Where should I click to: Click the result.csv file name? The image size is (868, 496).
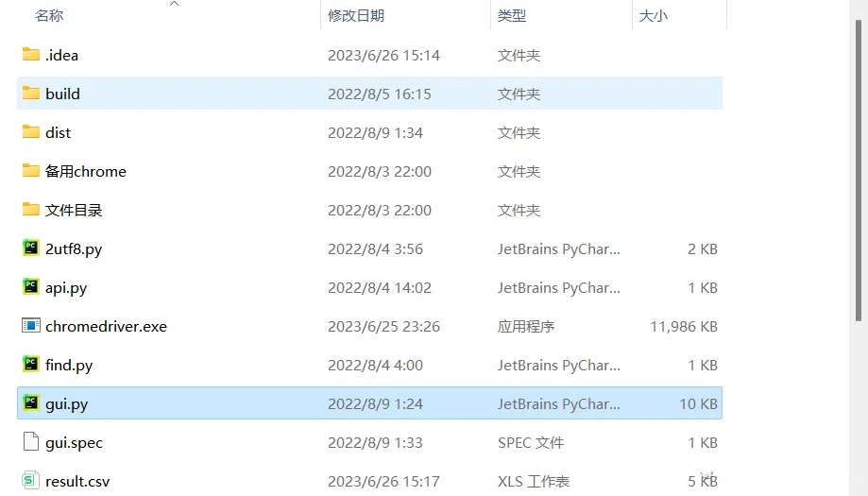click(x=77, y=481)
